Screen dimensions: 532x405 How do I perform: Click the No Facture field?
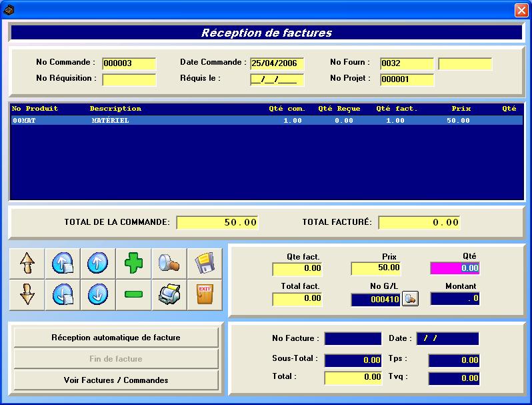click(353, 339)
